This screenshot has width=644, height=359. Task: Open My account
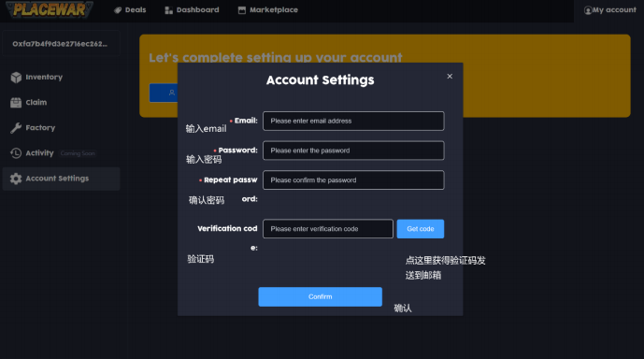pyautogui.click(x=610, y=10)
